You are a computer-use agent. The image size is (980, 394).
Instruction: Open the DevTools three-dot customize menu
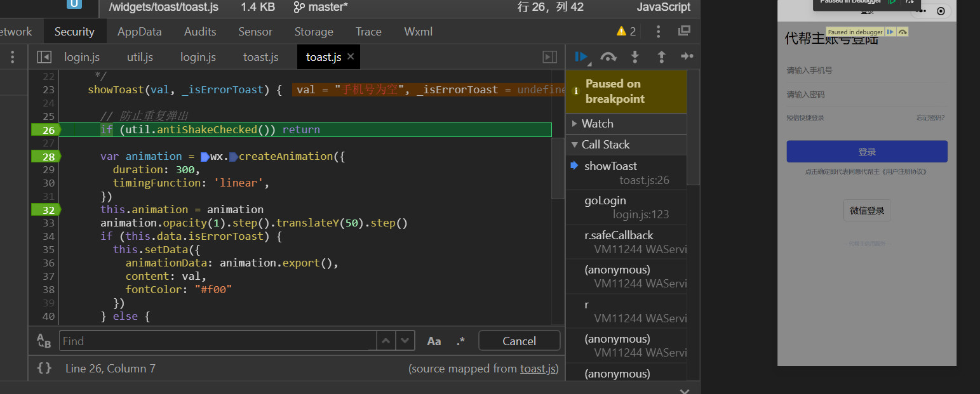click(658, 31)
